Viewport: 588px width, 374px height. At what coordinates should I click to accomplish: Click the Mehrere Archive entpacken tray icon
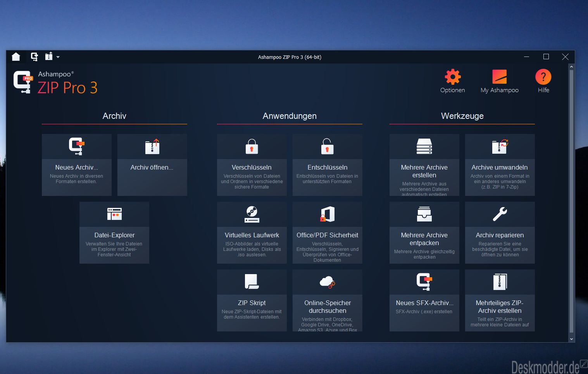tap(424, 214)
